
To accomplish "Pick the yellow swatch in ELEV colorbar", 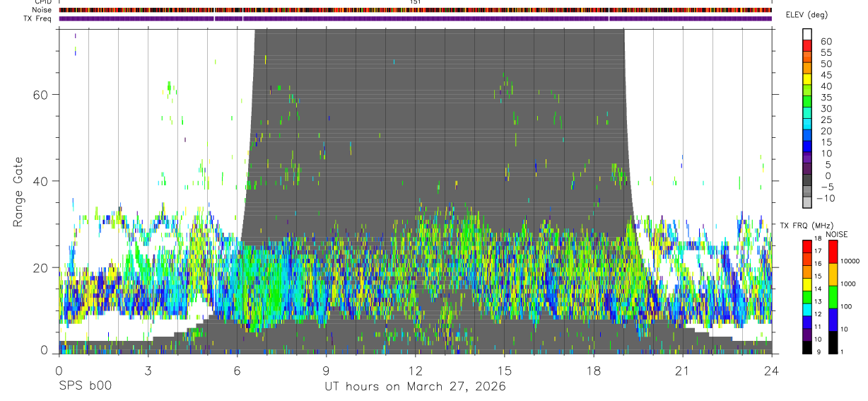I will pos(807,80).
